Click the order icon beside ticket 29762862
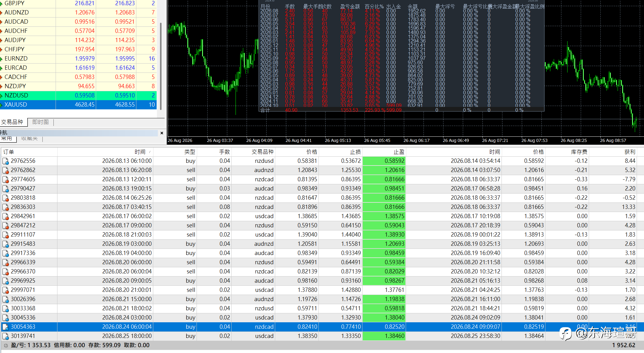Image resolution: width=644 pixels, height=353 pixels. coord(6,170)
